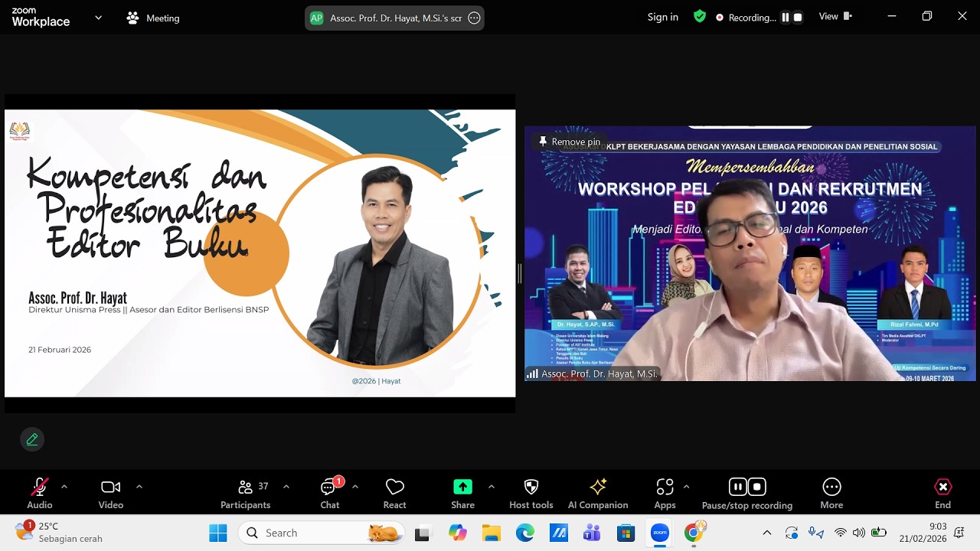Viewport: 980px width, 551px height.
Task: Open screen share options ellipsis
Action: point(474,18)
